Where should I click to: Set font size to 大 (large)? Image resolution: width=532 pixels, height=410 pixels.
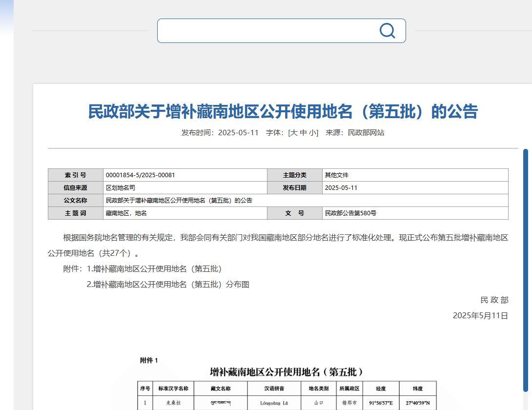click(x=293, y=133)
